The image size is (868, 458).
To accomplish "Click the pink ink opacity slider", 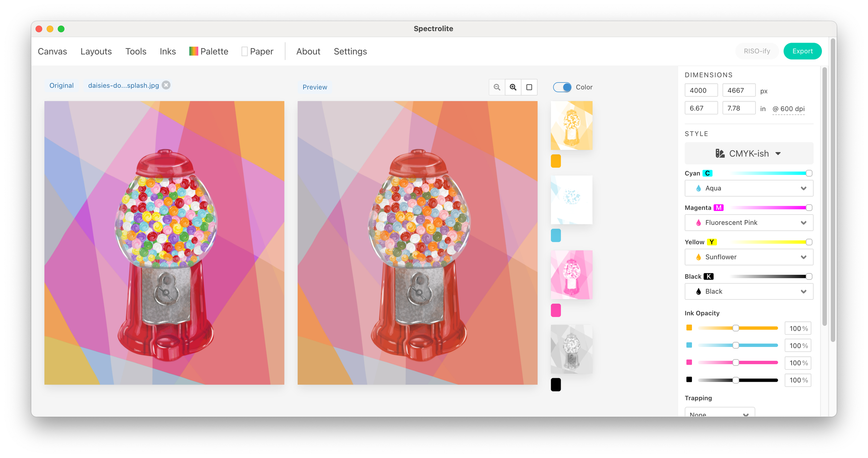I will click(738, 363).
